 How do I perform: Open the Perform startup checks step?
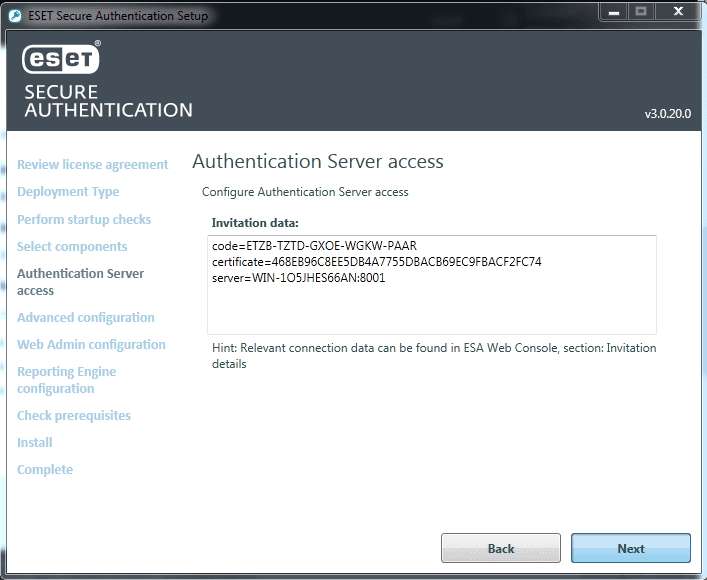84,219
